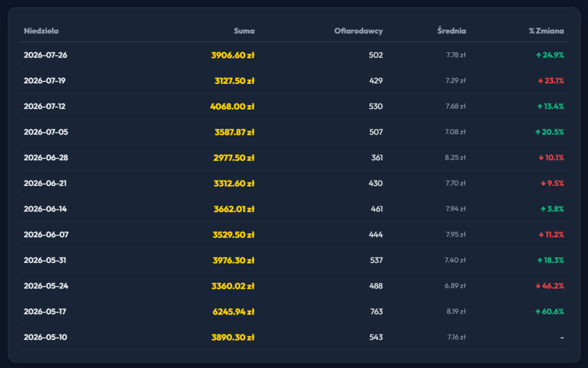Select the 2026-06-14 row date
The height and width of the screenshot is (368, 588).
point(45,209)
